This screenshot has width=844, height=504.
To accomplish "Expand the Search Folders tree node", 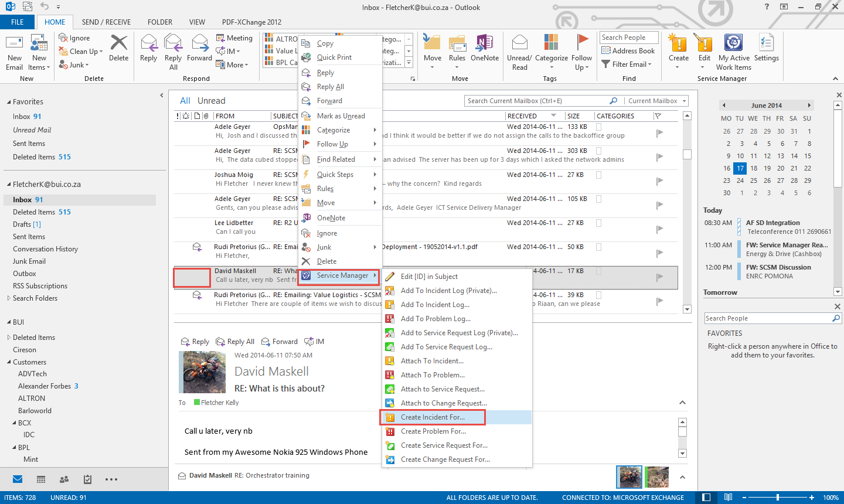I will click(x=9, y=298).
